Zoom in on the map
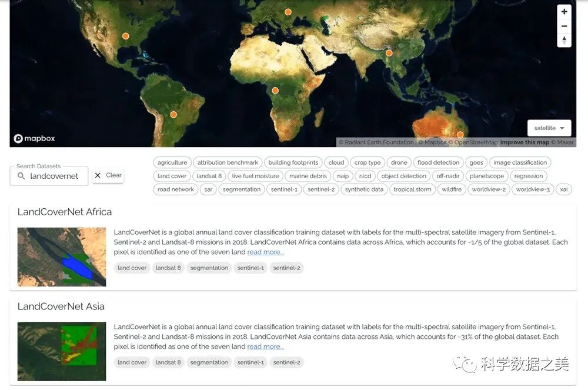The height and width of the screenshot is (390, 588). click(564, 12)
